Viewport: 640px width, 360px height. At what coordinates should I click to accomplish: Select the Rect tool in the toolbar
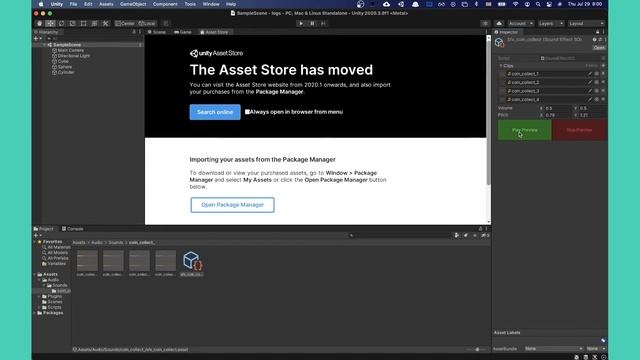pos(83,24)
